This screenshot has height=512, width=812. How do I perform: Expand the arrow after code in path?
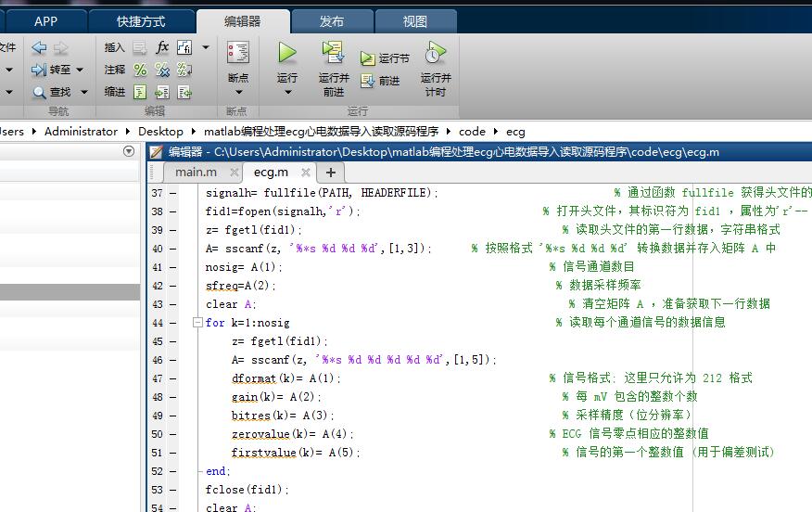pyautogui.click(x=495, y=132)
